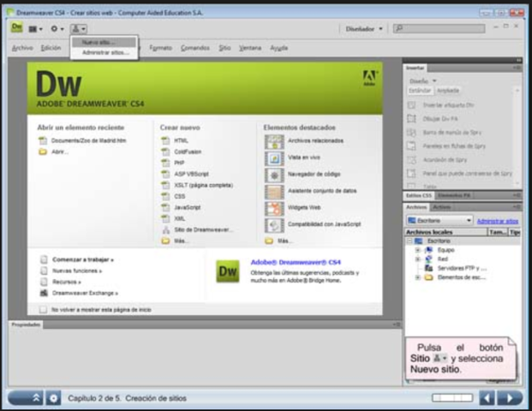Image resolution: width=532 pixels, height=411 pixels.
Task: Create a new JavaScript file
Action: [x=188, y=207]
